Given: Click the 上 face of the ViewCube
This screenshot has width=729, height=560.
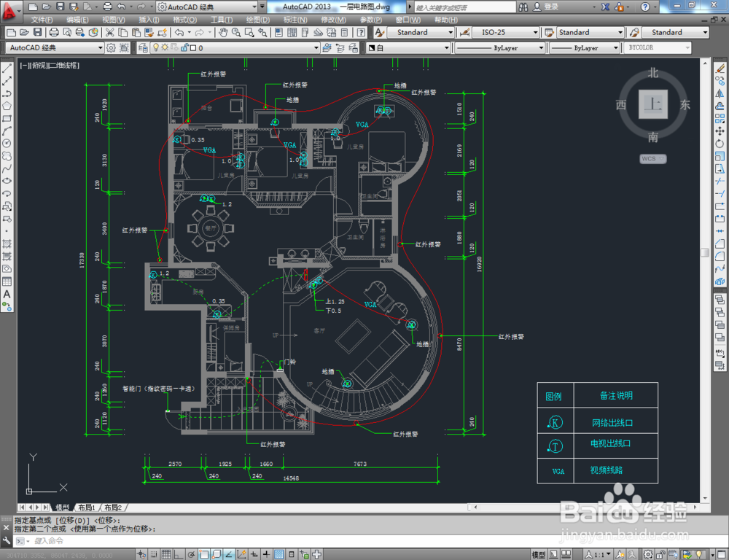Looking at the screenshot, I should pos(652,104).
